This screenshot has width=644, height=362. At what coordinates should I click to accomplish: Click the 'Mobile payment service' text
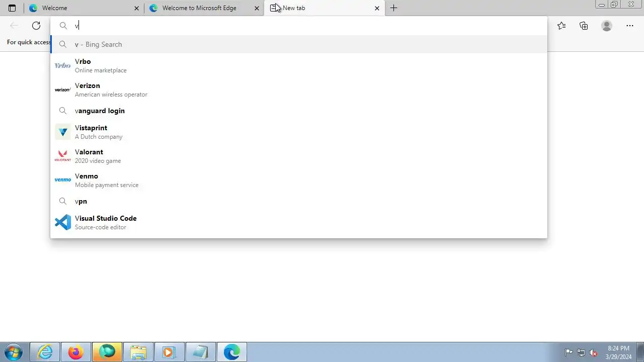[x=107, y=185]
